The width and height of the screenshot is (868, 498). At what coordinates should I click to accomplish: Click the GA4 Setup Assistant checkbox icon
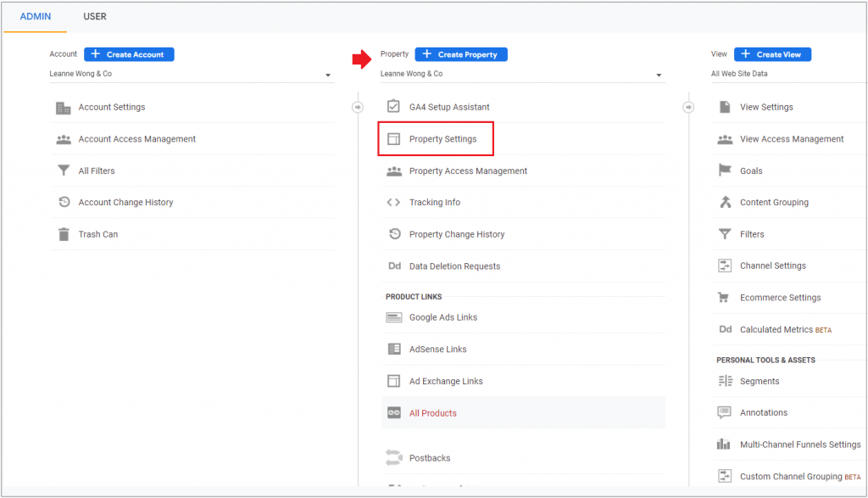pyautogui.click(x=393, y=106)
